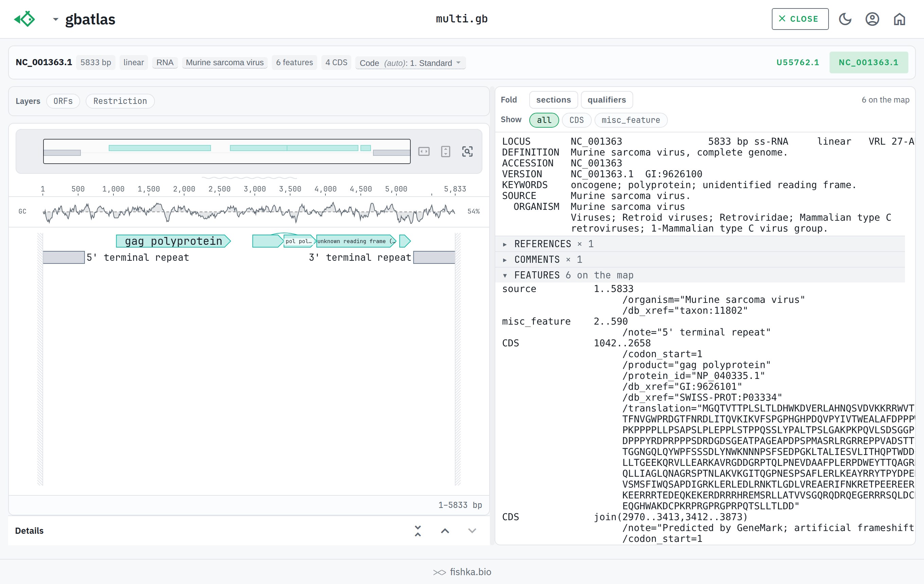Toggle dark mode moon icon
The image size is (924, 584).
845,19
